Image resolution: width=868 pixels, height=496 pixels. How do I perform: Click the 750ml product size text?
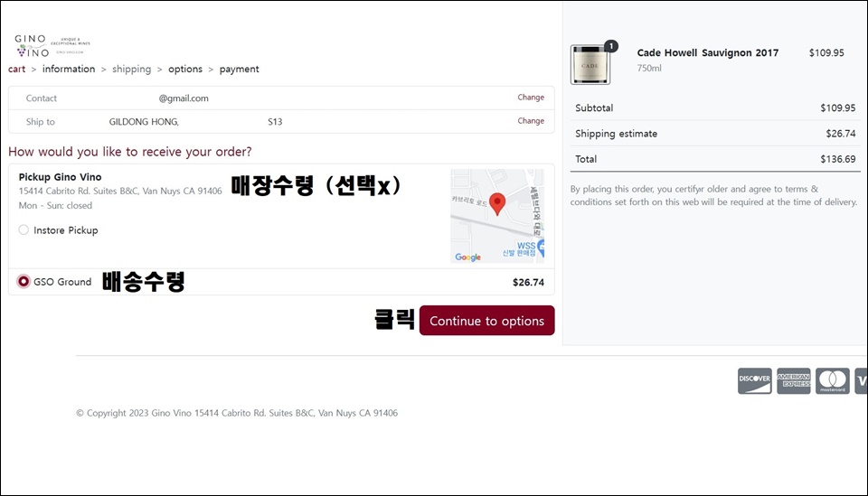tap(649, 68)
